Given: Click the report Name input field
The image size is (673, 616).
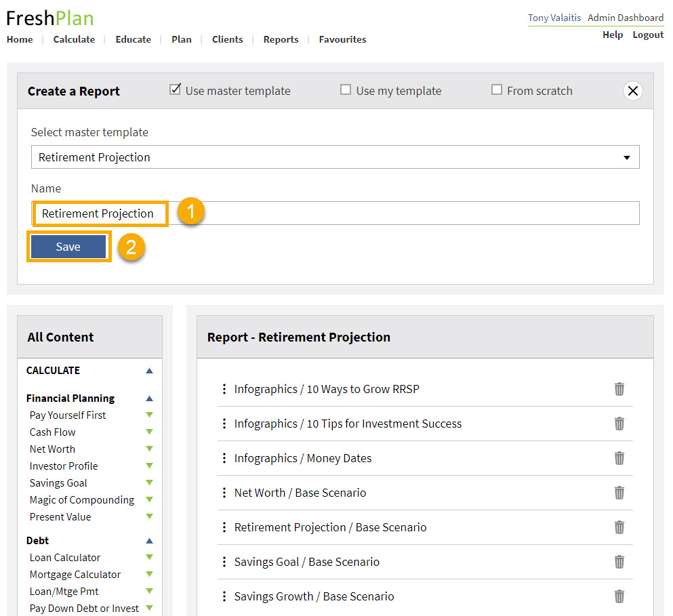Looking at the screenshot, I should (x=335, y=213).
